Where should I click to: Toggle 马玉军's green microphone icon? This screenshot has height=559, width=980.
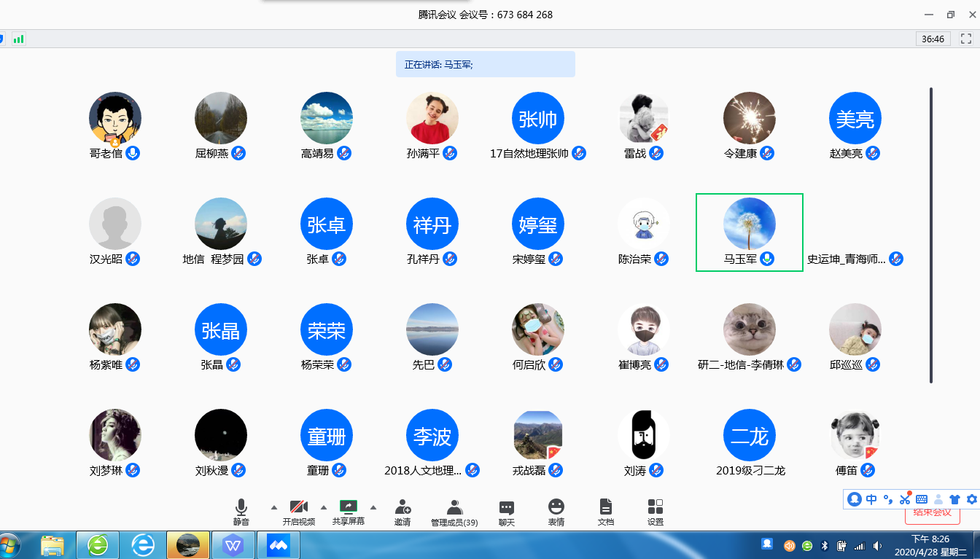767,259
